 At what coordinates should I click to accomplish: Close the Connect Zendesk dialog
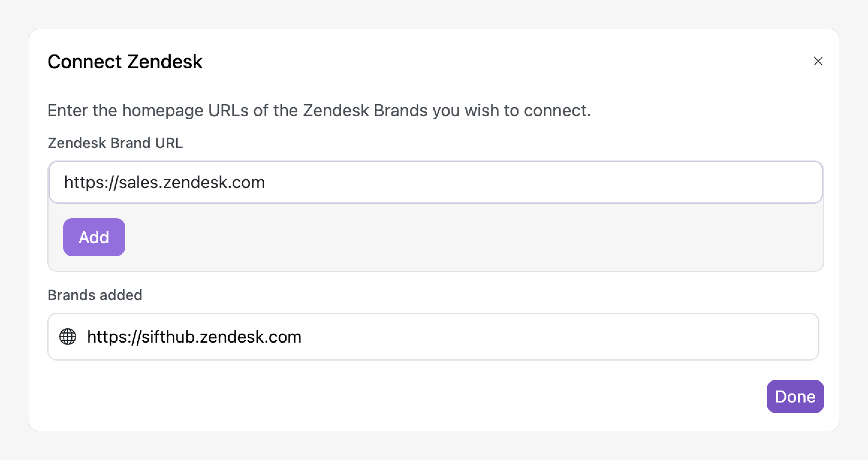coord(818,61)
